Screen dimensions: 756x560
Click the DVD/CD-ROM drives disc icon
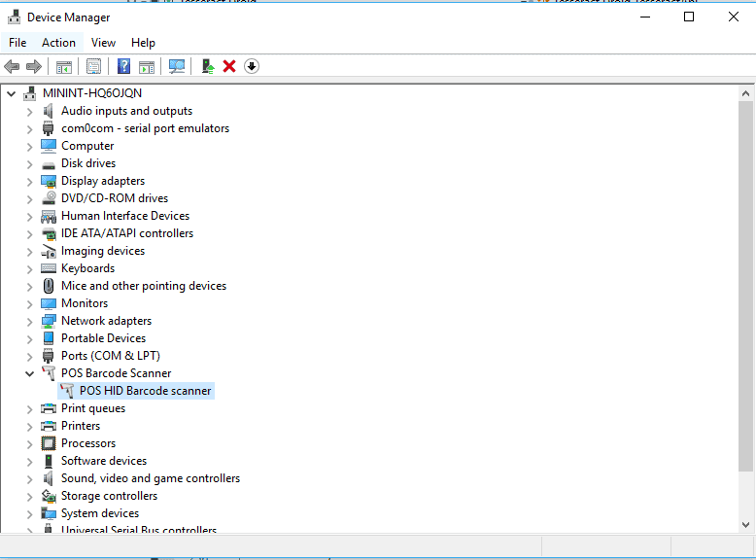pos(49,198)
